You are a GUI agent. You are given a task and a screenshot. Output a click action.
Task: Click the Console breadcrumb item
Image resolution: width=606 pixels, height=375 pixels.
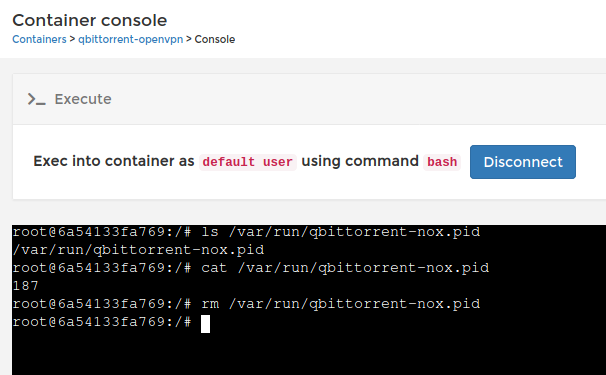[214, 39]
